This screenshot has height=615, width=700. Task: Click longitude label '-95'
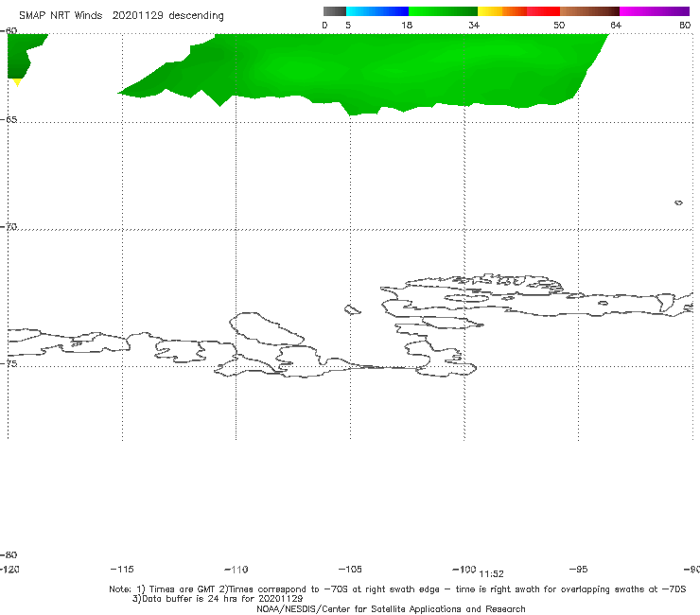click(579, 569)
